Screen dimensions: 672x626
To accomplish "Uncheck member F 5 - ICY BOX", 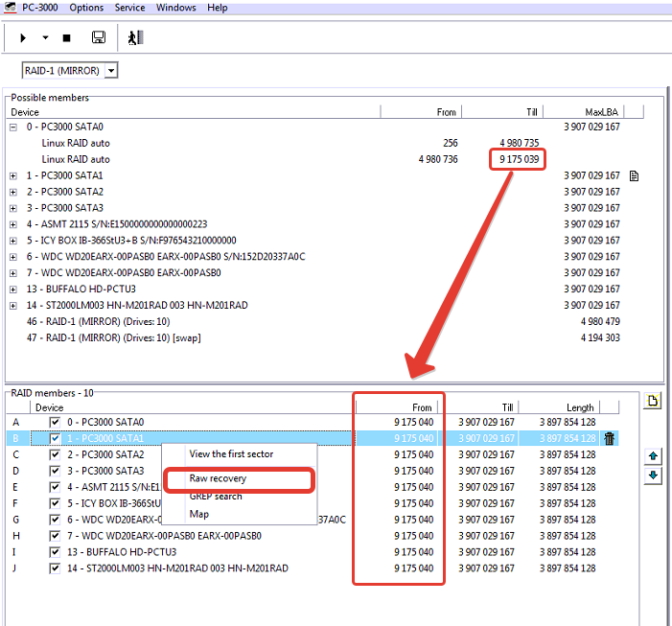I will tap(55, 503).
